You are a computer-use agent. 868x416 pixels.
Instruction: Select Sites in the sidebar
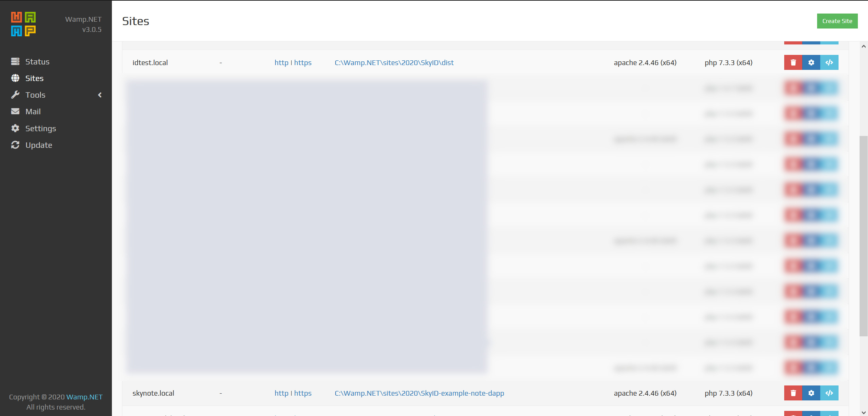coord(34,78)
